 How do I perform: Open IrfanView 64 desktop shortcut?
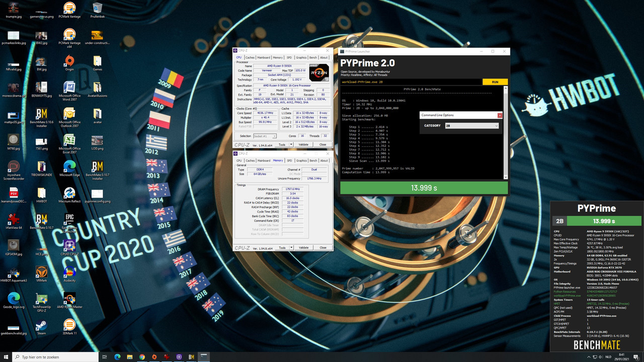coord(13,221)
